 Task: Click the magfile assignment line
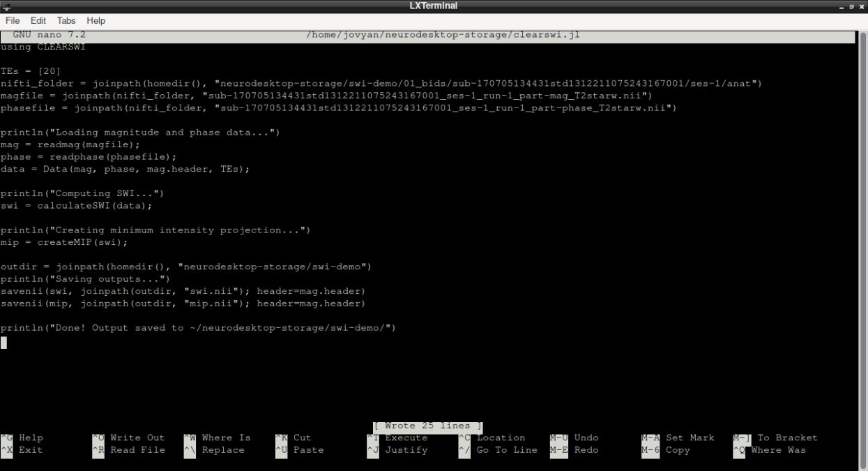[x=326, y=96]
